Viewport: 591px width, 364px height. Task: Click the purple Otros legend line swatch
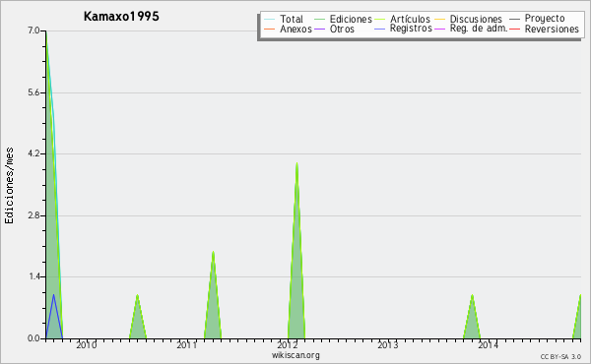coord(319,29)
